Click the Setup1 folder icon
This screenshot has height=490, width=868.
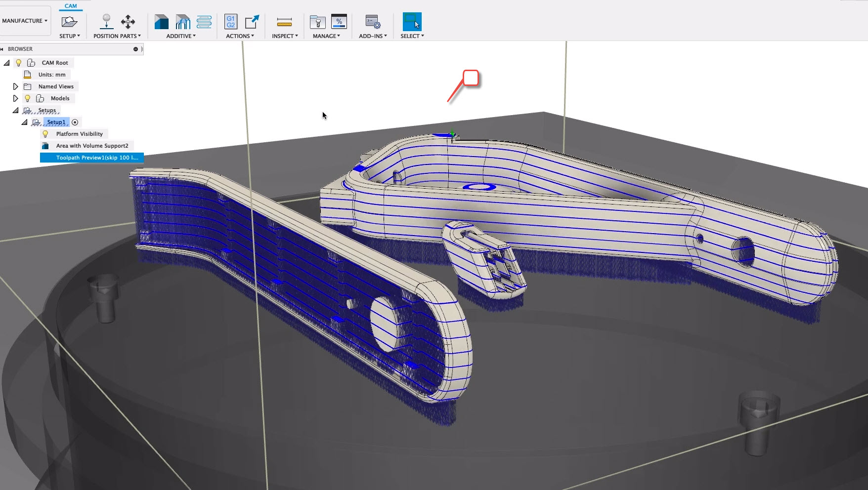coord(37,122)
